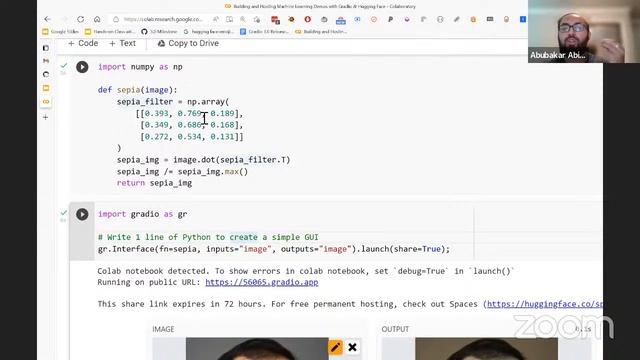Image resolution: width=640 pixels, height=360 pixels.
Task: Open the Gradio 3.0 Release docs bookmark
Action: click(x=264, y=31)
